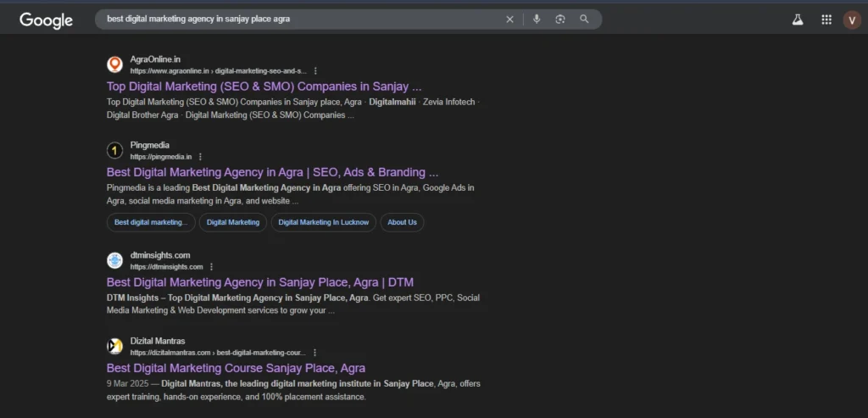Open the "About Us" sitelink chip
Image resolution: width=868 pixels, height=418 pixels.
pos(402,222)
